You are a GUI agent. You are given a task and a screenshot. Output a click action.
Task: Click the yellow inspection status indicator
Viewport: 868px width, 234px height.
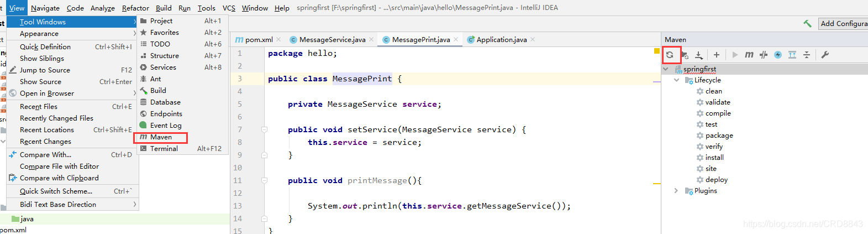(657, 51)
